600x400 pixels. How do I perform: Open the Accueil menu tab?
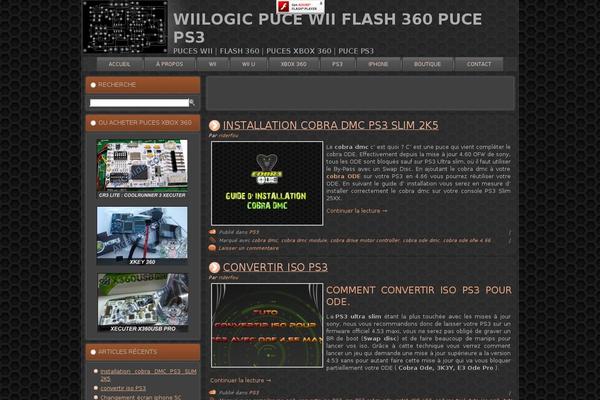[x=120, y=64]
